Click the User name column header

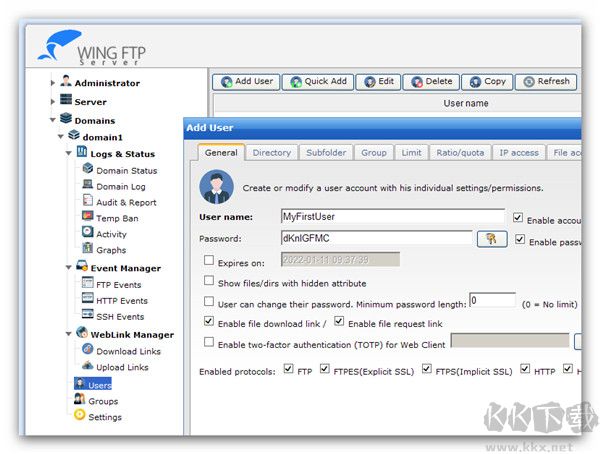(466, 103)
